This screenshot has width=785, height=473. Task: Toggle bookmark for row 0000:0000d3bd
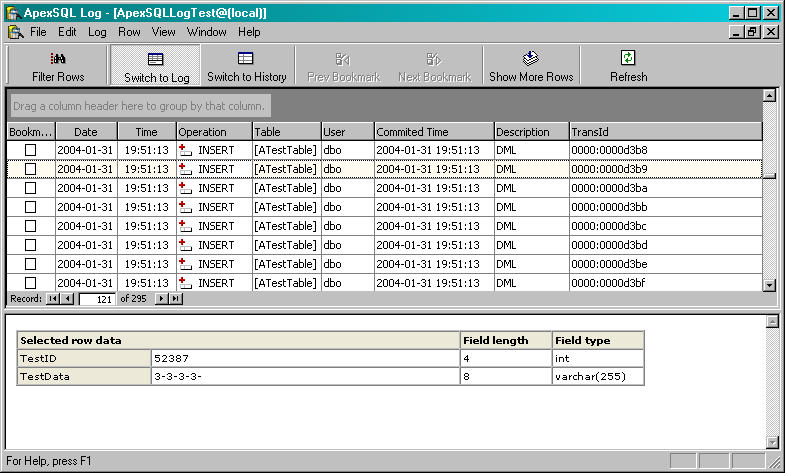(31, 245)
